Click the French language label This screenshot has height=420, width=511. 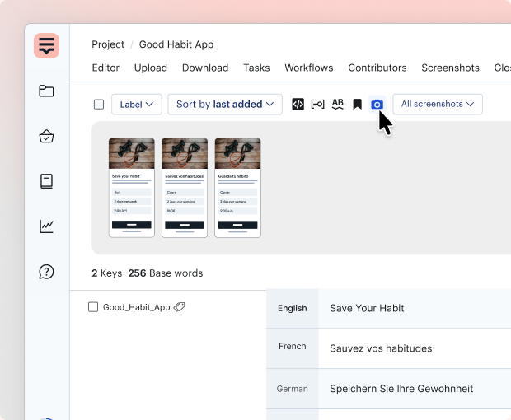point(293,346)
